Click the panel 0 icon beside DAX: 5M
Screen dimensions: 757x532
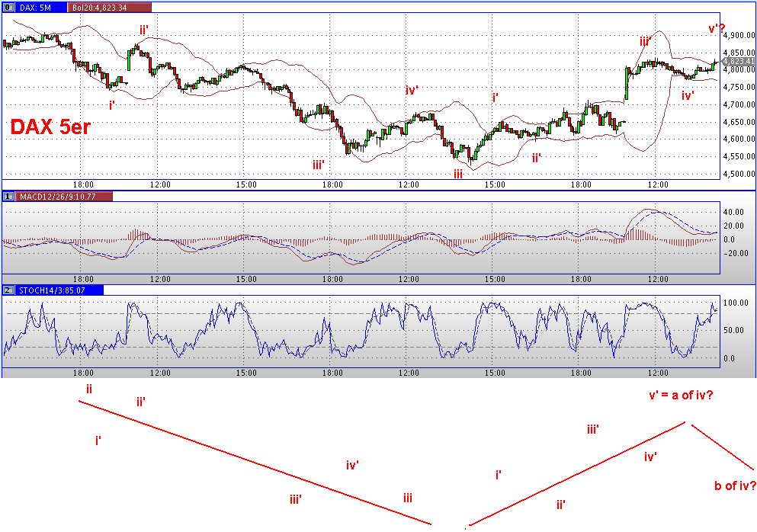[8, 8]
